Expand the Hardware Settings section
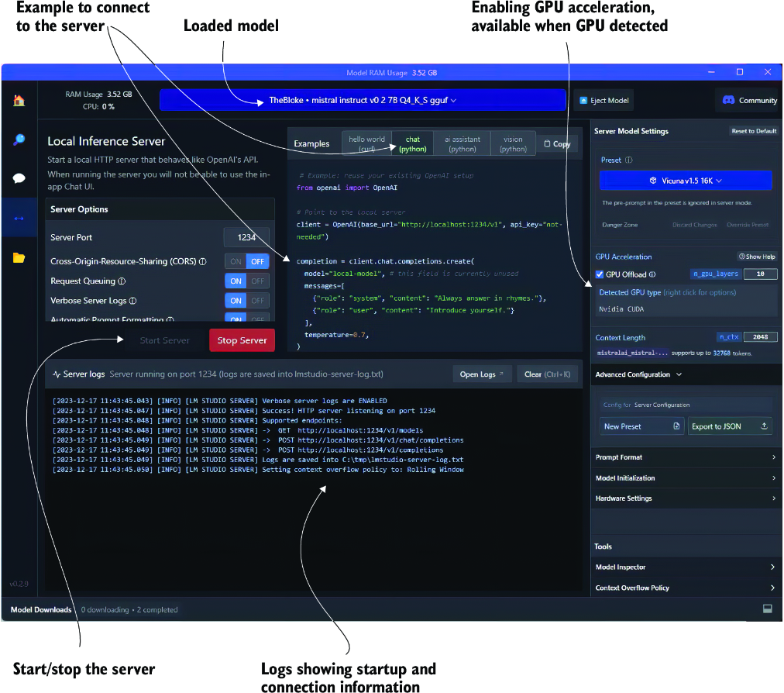Image resolution: width=784 pixels, height=693 pixels. pos(686,498)
